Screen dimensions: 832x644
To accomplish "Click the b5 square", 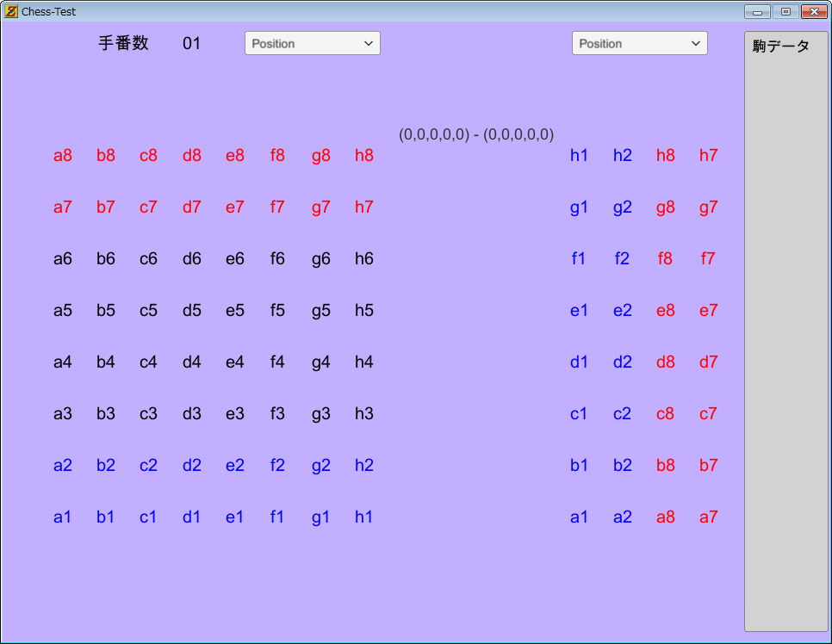I will point(106,310).
